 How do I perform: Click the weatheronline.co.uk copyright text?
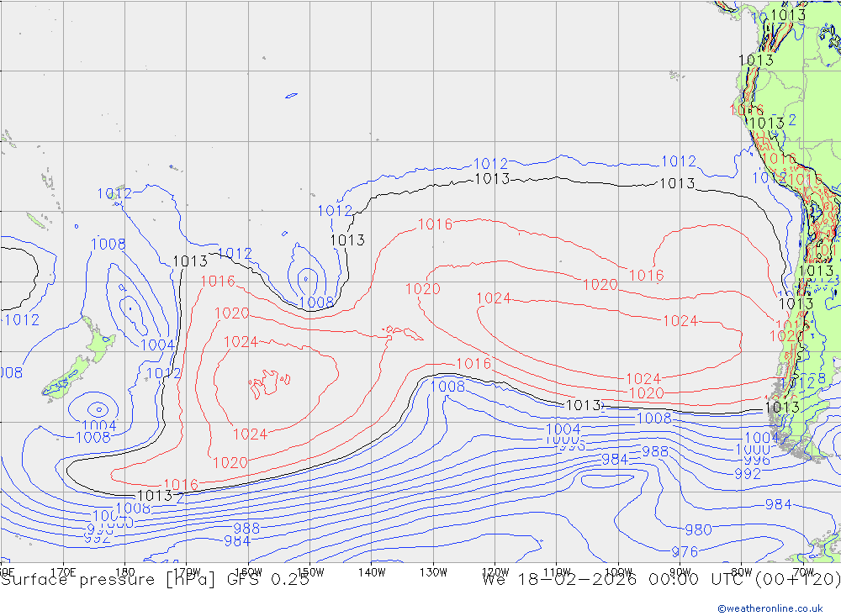770,608
